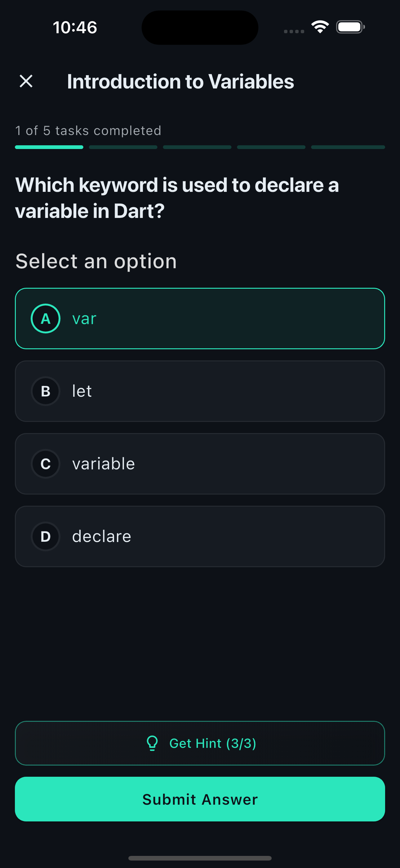Viewport: 400px width, 868px height.
Task: Click the battery status icon
Action: (x=350, y=27)
